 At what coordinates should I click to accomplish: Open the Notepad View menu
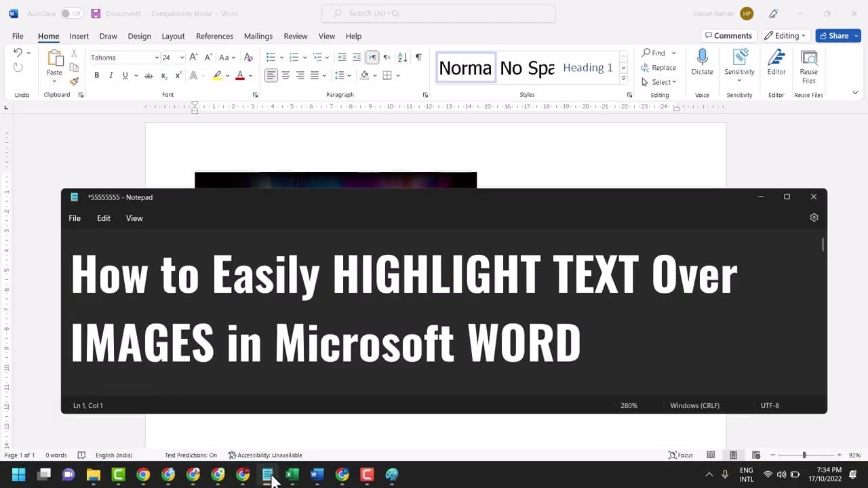tap(134, 218)
